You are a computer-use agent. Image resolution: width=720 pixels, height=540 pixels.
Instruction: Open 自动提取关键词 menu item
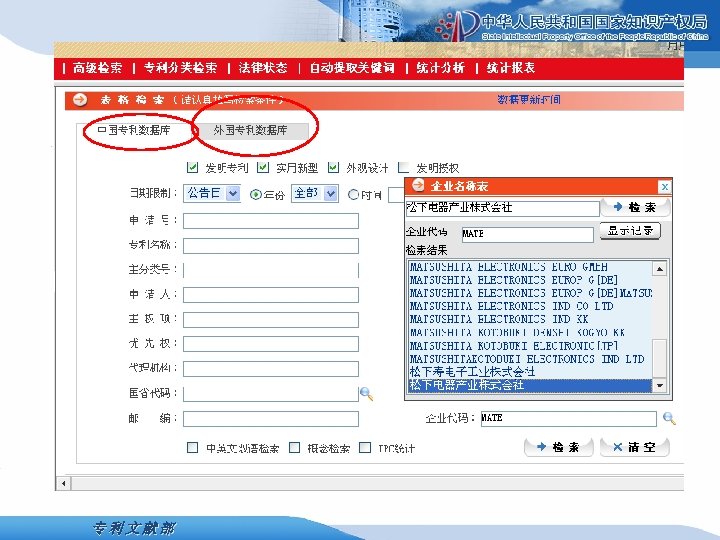[352, 68]
